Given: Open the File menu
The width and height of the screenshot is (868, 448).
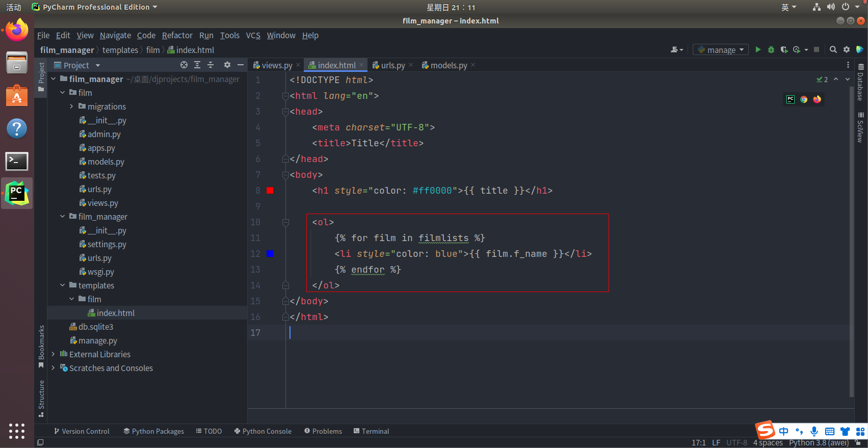Looking at the screenshot, I should (43, 35).
